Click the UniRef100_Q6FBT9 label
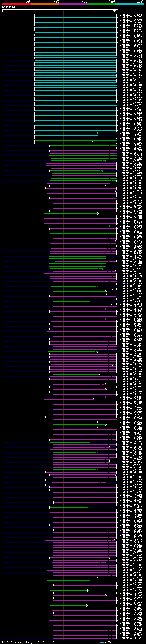The width and height of the screenshot is (146, 644). tap(131, 153)
